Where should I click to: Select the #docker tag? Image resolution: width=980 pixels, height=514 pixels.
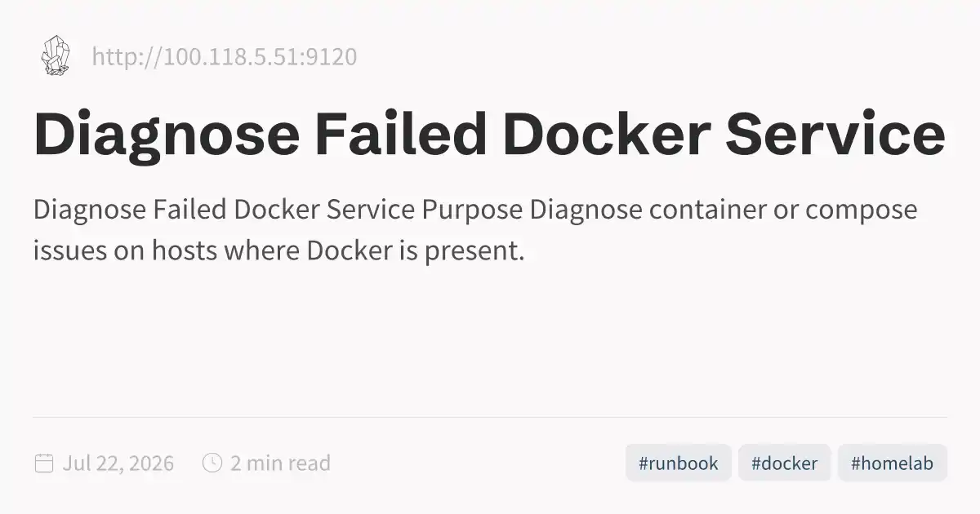tap(784, 463)
